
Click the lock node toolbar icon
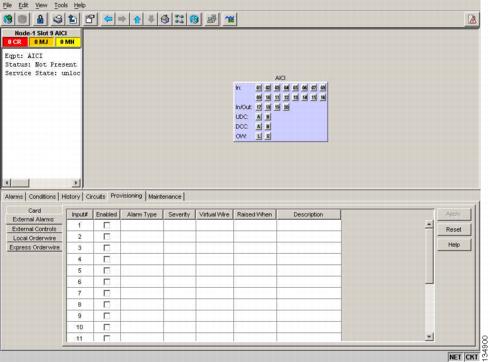point(40,19)
